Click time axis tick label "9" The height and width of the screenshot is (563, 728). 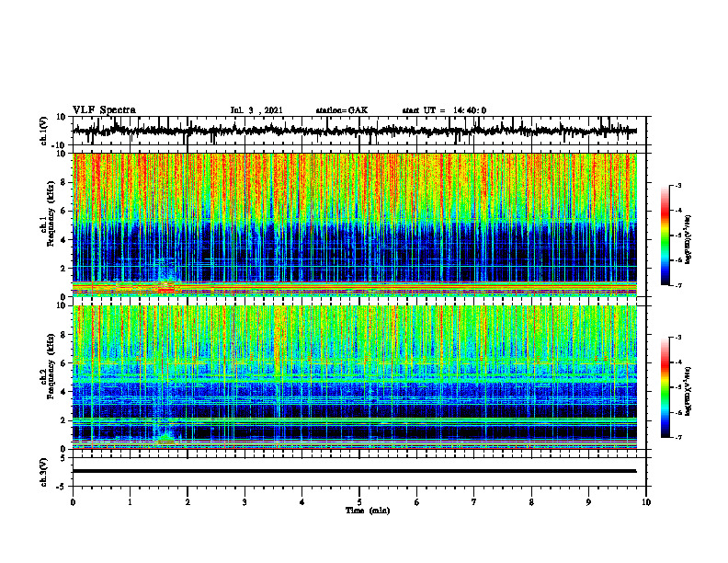click(x=588, y=502)
